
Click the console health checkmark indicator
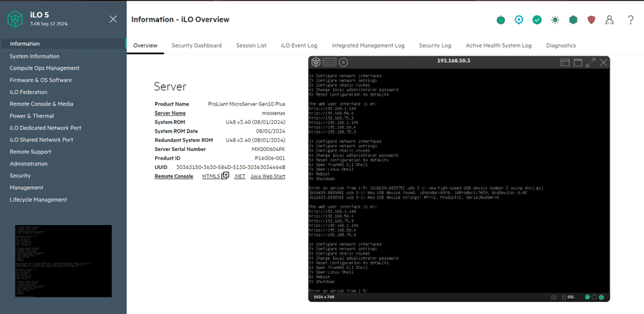pos(588,297)
